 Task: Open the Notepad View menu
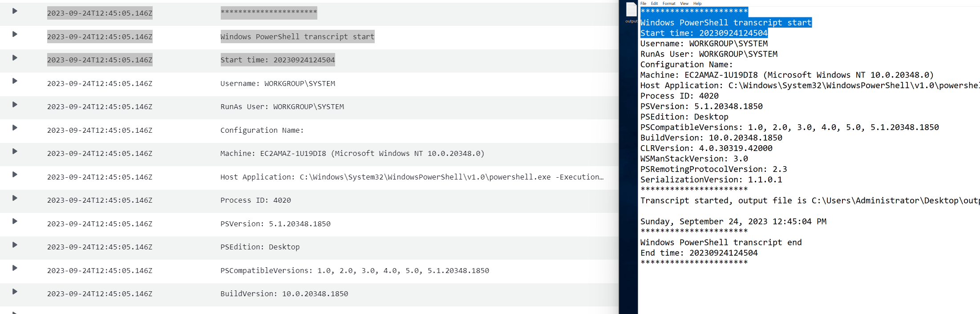(x=684, y=3)
